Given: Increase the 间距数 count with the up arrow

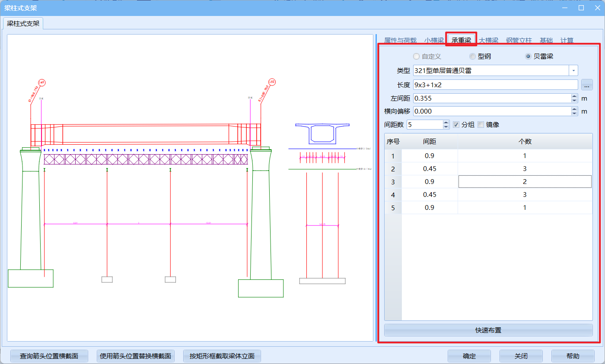Looking at the screenshot, I should click(446, 122).
